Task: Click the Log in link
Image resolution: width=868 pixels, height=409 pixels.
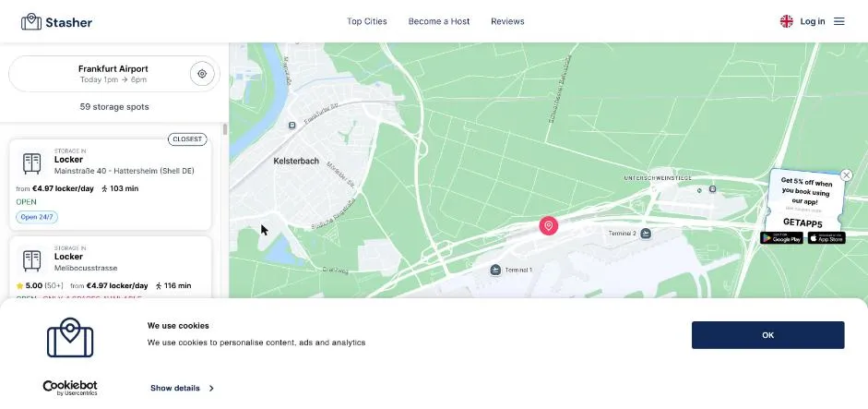Action: (x=812, y=21)
